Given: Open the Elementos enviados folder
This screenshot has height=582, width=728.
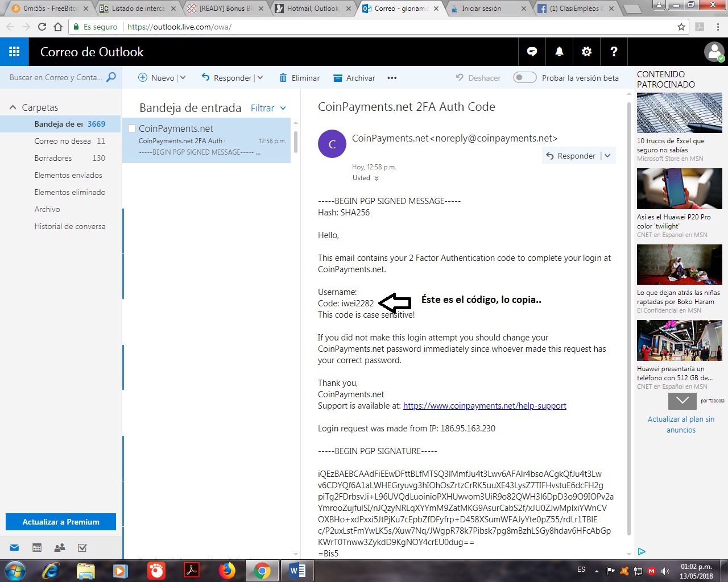Looking at the screenshot, I should pyautogui.click(x=61, y=175).
